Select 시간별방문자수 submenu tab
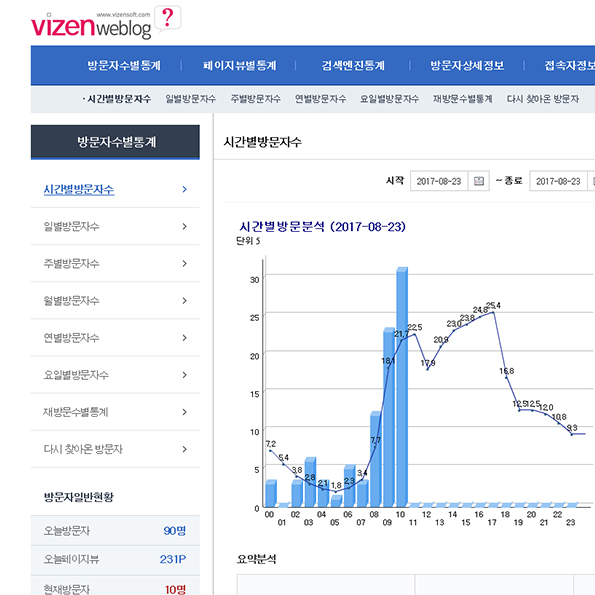Viewport: 595px width, 595px height. click(116, 99)
